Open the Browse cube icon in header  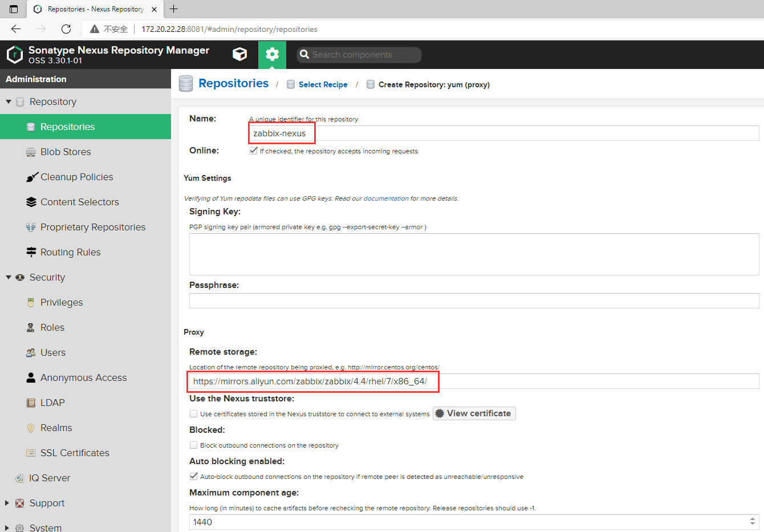tap(240, 54)
